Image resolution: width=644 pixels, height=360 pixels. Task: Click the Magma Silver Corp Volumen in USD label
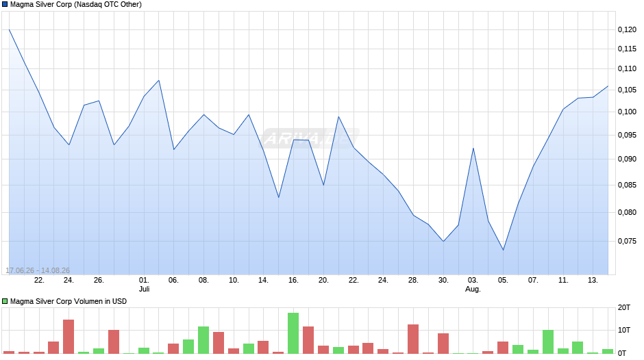point(69,301)
